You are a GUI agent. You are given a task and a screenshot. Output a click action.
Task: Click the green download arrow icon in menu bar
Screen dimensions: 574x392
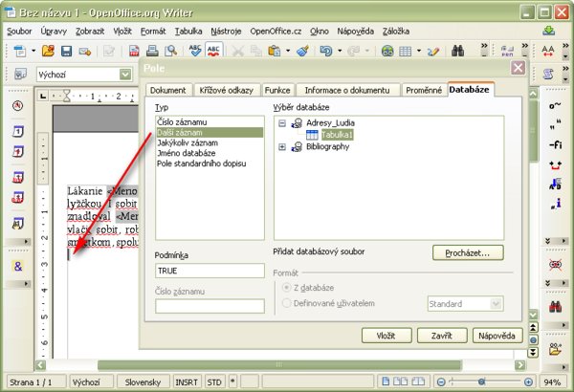pos(549,31)
